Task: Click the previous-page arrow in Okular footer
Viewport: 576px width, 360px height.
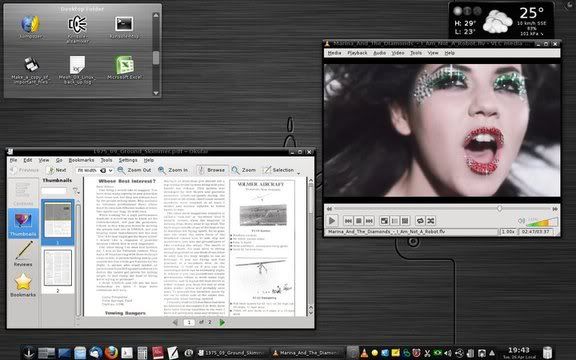Action: [175, 322]
